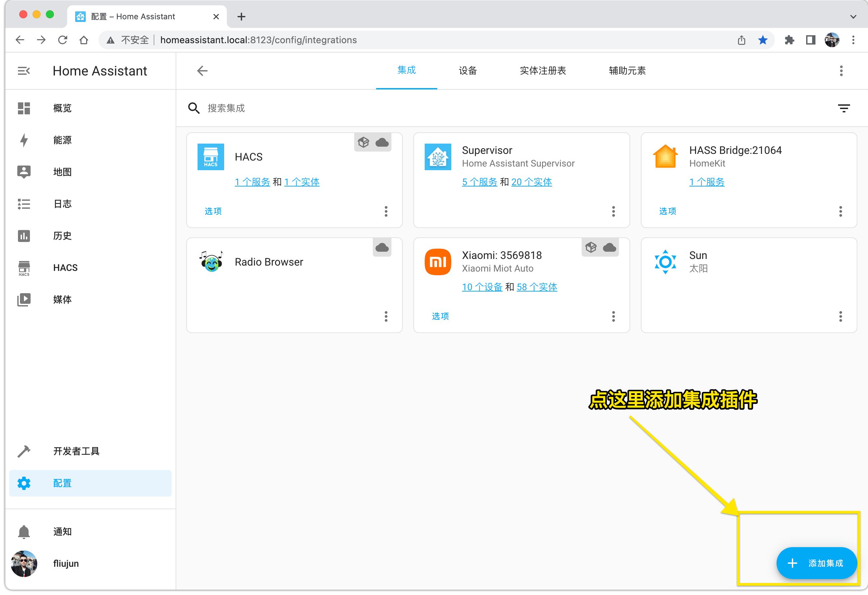
Task: Select the HACS icon in the sidebar
Action: (x=24, y=267)
